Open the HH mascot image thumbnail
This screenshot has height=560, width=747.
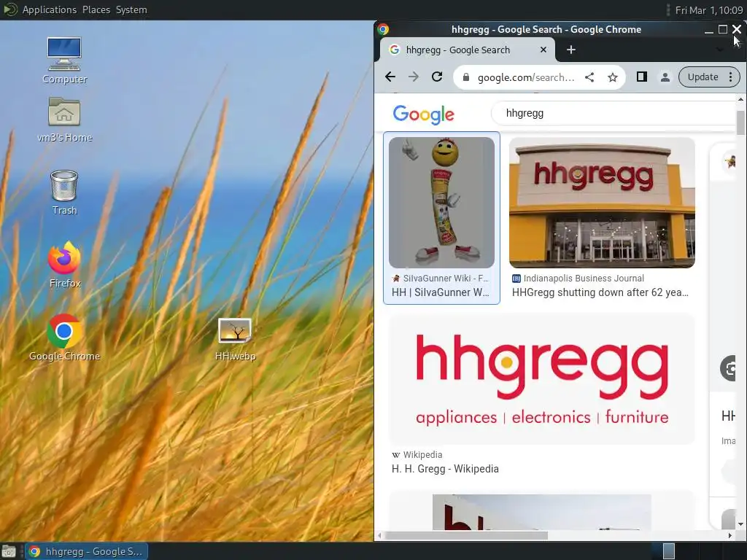441,203
